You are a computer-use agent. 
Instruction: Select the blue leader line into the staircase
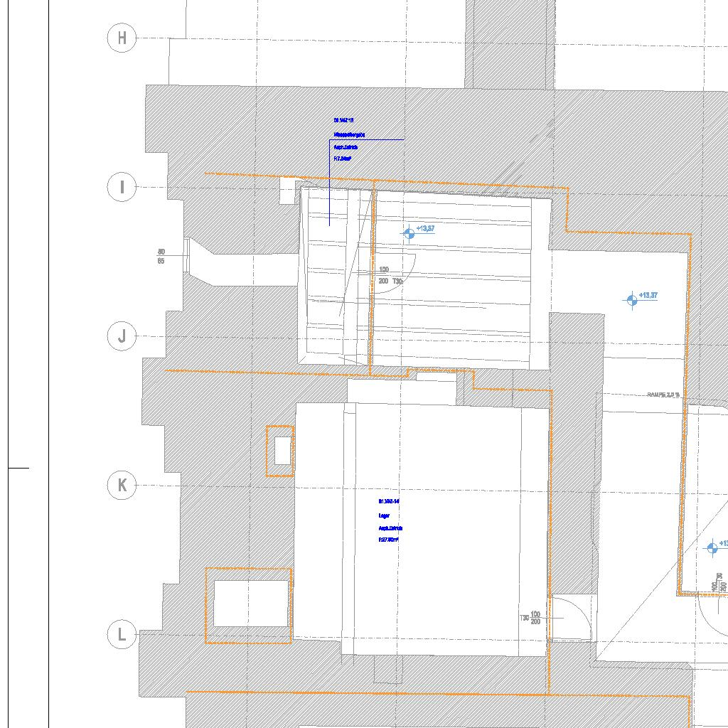pos(329,185)
